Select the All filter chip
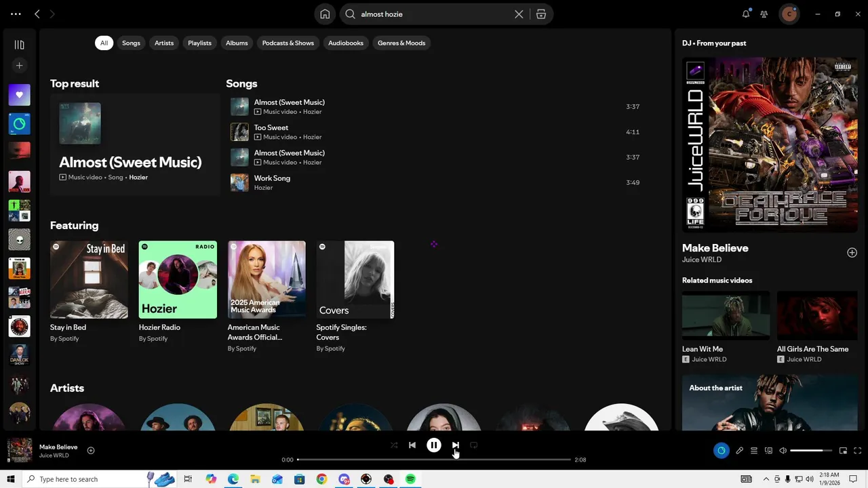The height and width of the screenshot is (488, 868). (104, 43)
